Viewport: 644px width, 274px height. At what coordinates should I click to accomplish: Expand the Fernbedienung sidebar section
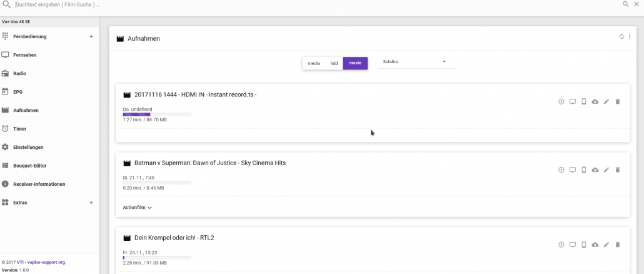tap(91, 36)
